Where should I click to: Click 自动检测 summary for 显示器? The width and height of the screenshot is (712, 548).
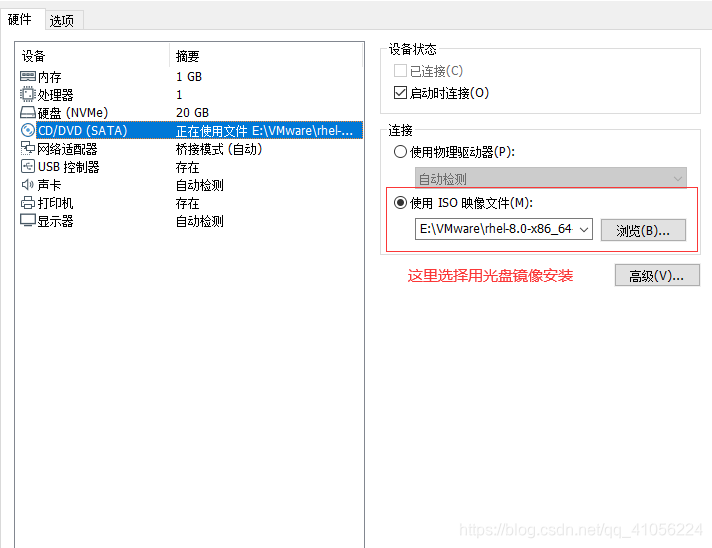coord(200,221)
